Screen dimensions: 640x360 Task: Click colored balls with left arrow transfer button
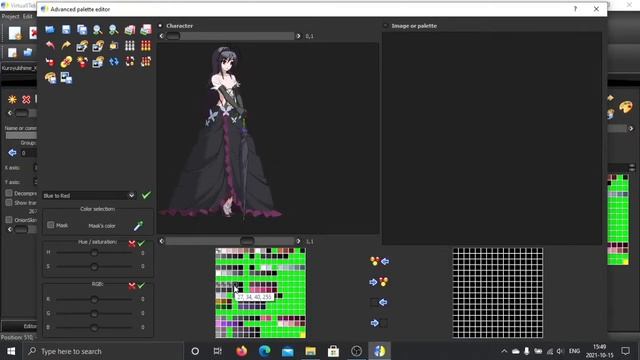[x=379, y=261]
